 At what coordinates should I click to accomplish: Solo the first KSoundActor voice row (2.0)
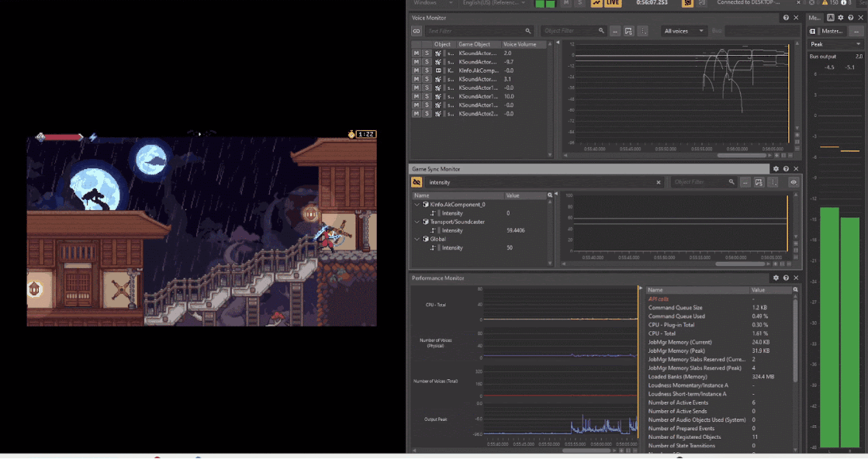427,53
